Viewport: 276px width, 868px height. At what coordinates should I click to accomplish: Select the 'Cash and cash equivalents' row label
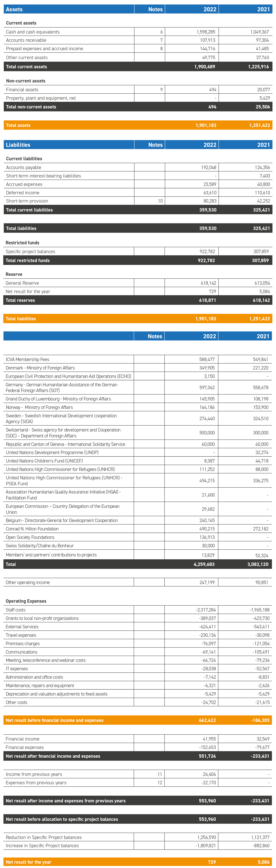33,32
